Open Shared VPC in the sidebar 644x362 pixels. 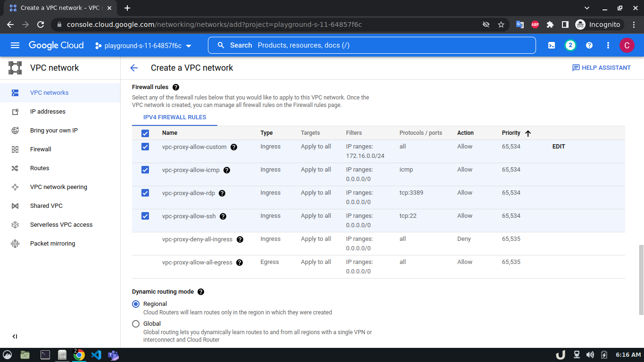tap(60, 206)
